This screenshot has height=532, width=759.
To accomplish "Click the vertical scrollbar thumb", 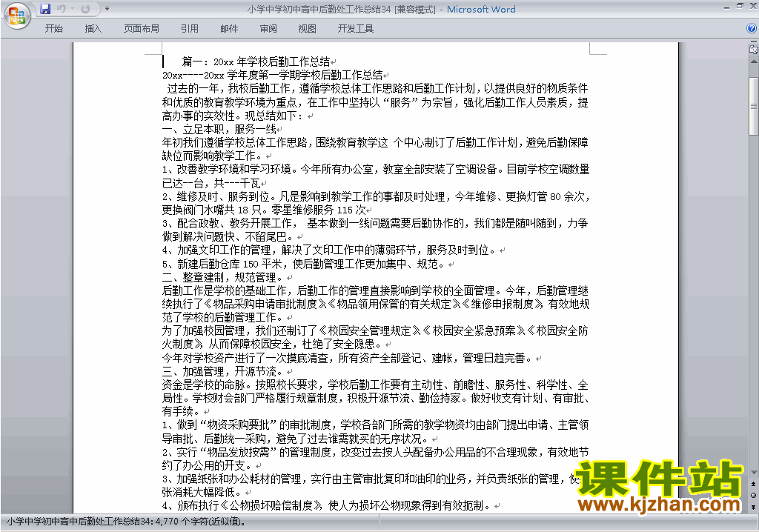I will coord(754,106).
